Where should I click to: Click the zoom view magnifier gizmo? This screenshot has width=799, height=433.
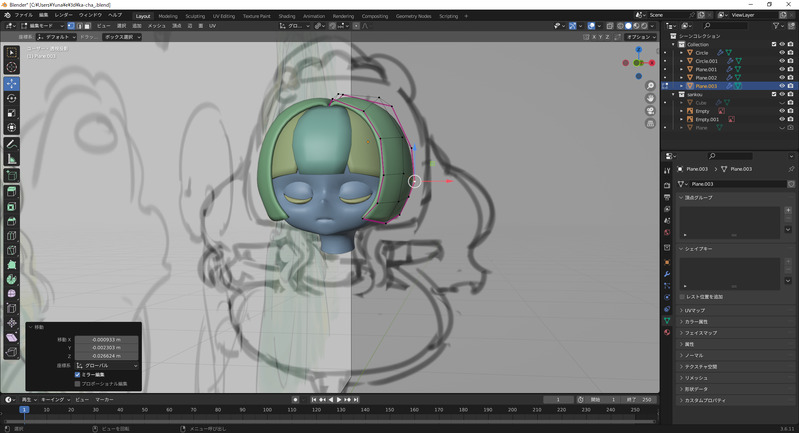click(x=649, y=83)
